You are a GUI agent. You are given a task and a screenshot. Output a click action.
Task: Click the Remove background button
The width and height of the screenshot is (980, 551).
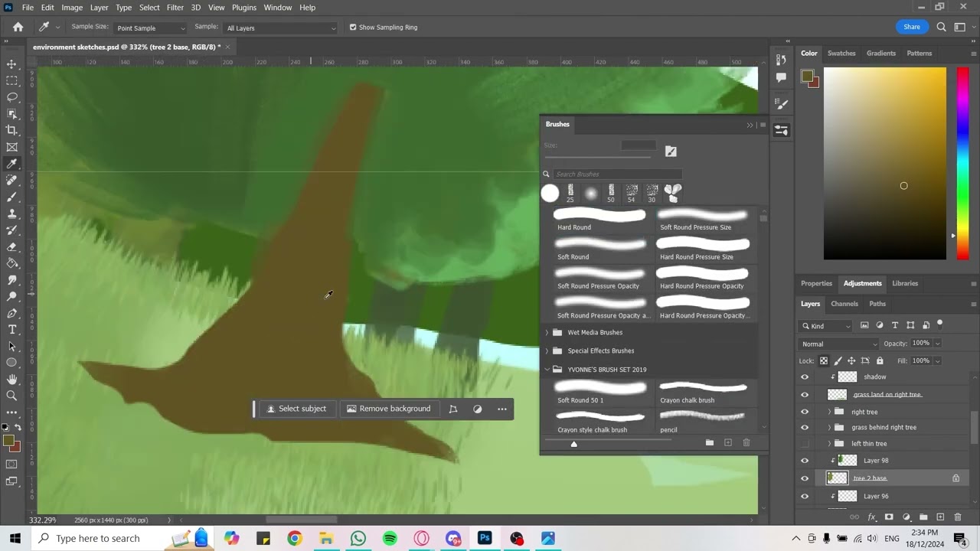coord(388,409)
